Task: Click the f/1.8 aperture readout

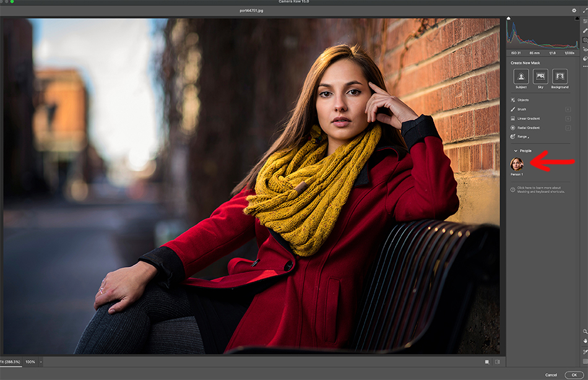Action: coord(552,53)
